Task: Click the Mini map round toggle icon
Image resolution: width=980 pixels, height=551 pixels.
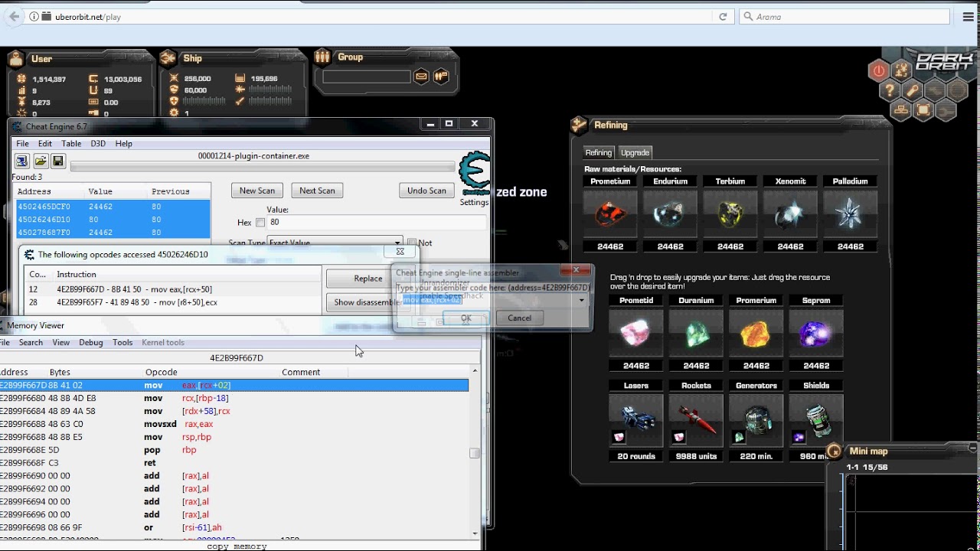Action: point(835,451)
